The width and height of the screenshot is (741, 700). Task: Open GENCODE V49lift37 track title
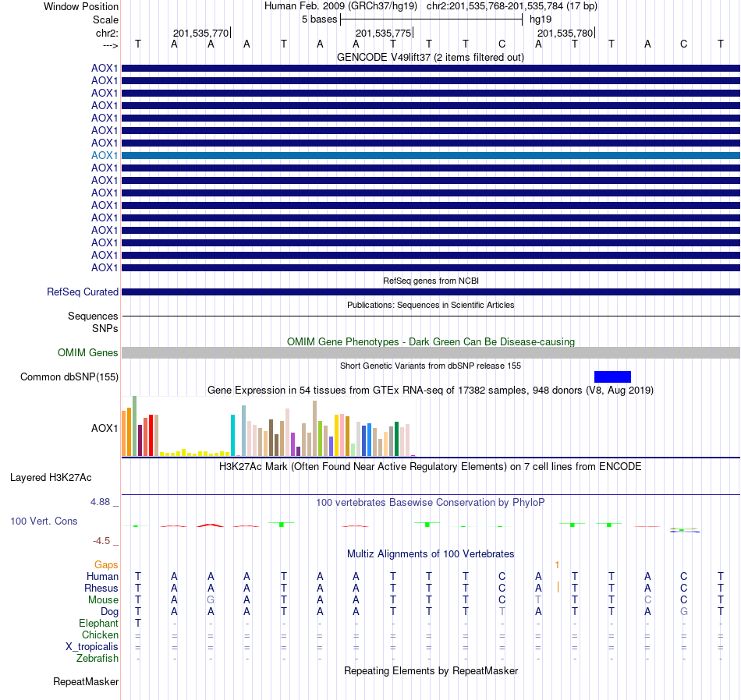point(430,57)
